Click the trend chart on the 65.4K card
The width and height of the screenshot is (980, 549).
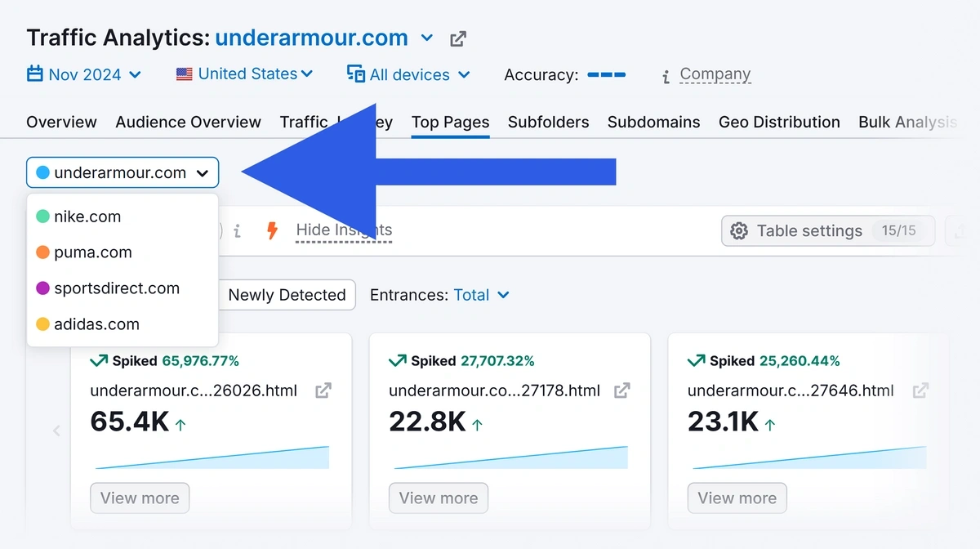[212, 457]
